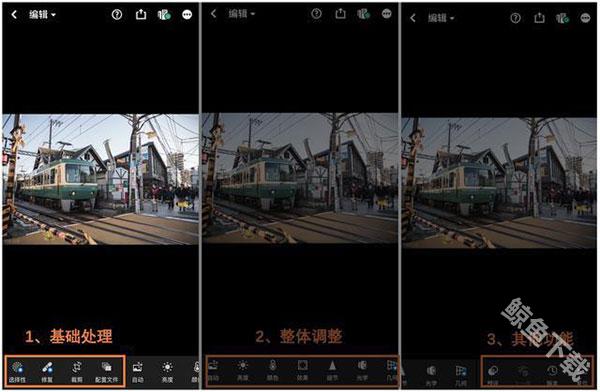Open the 编辑 dropdown on the right screen

[441, 18]
